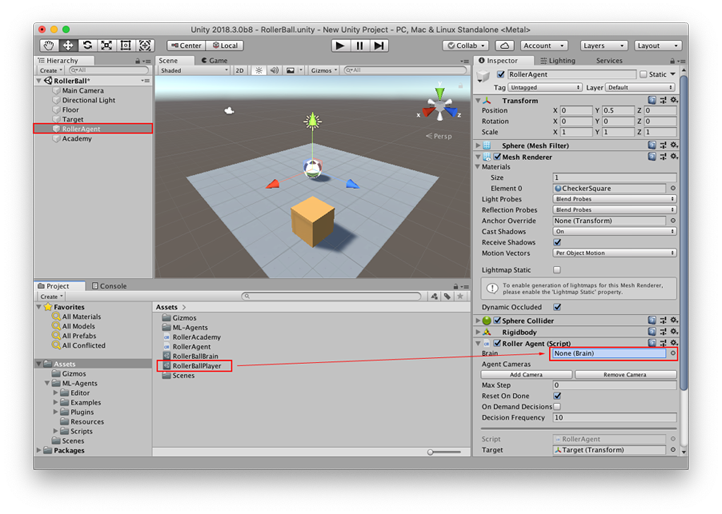Select the Hand tool

49,45
